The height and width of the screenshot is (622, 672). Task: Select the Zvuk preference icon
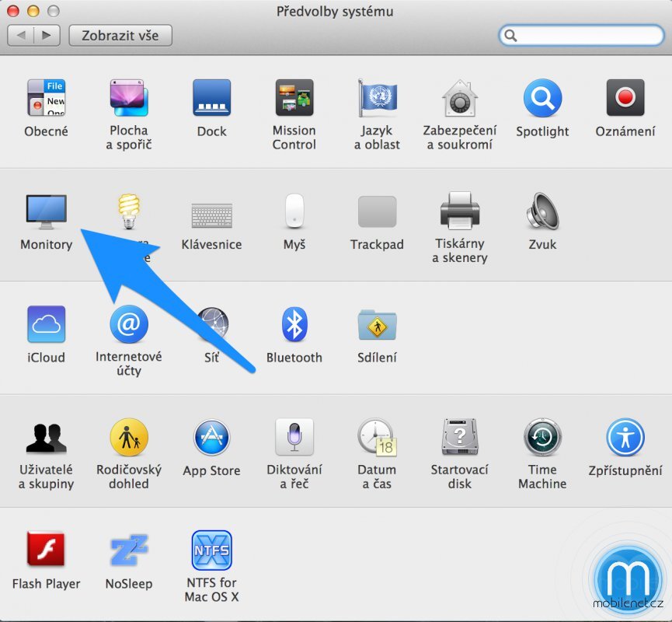pyautogui.click(x=541, y=211)
